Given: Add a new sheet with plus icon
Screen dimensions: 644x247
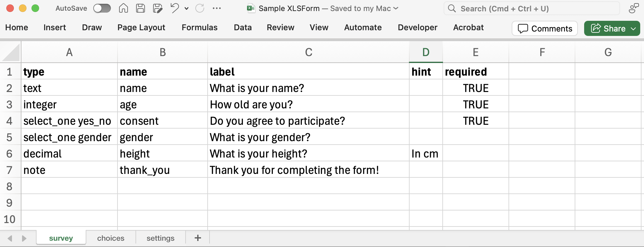Looking at the screenshot, I should tap(198, 238).
